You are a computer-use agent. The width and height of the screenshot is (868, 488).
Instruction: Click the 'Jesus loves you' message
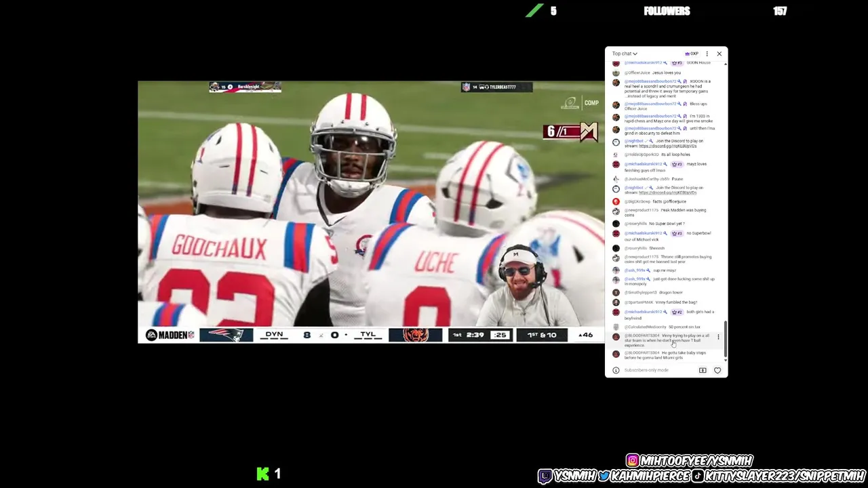pos(667,73)
